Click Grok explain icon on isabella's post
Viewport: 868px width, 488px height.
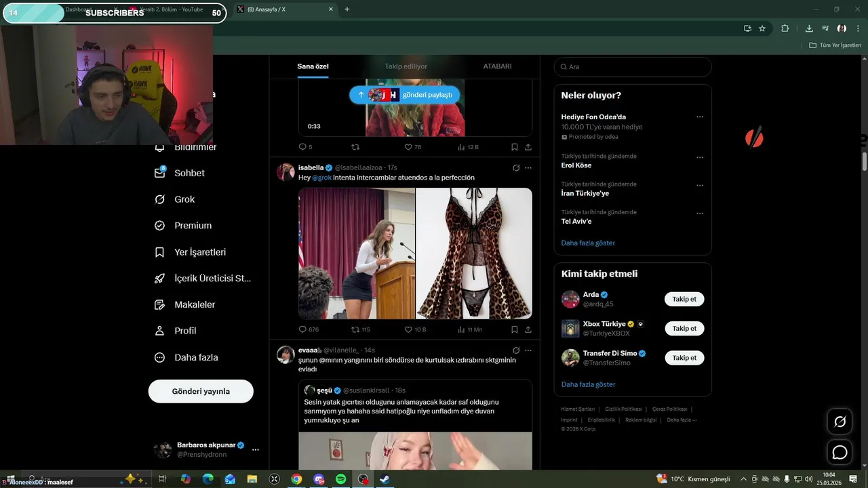tap(515, 167)
